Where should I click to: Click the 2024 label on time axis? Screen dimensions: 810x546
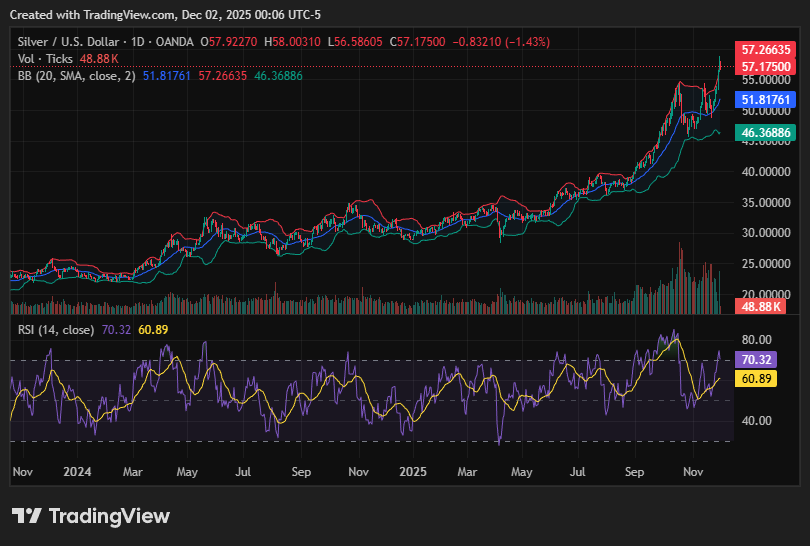(x=76, y=471)
